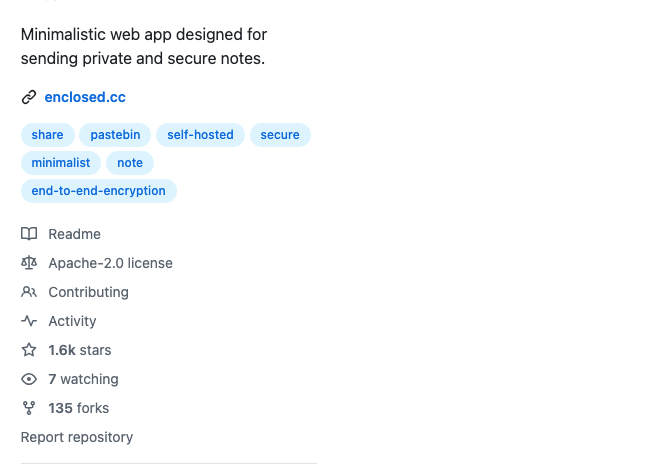The image size is (646, 469).
Task: Click the star icon next to stars count
Action: 29,350
